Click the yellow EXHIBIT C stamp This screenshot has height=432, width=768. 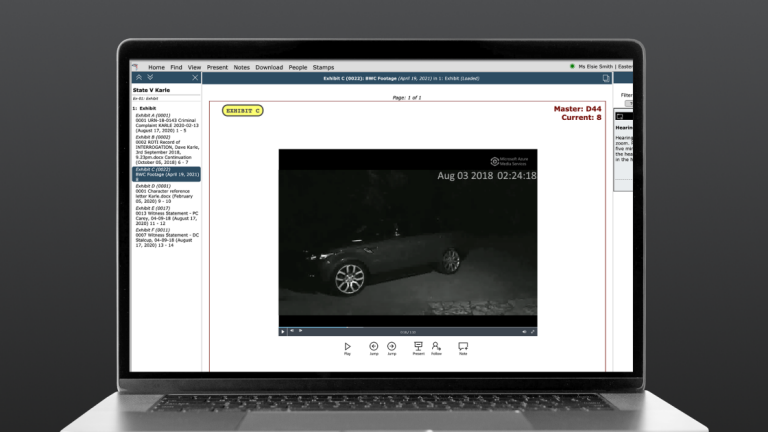point(243,110)
